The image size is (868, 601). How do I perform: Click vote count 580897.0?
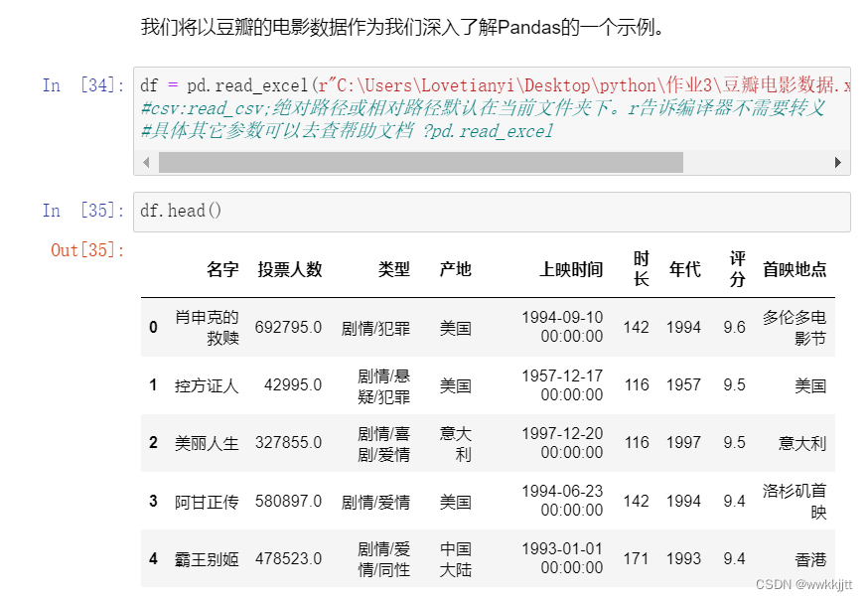288,502
